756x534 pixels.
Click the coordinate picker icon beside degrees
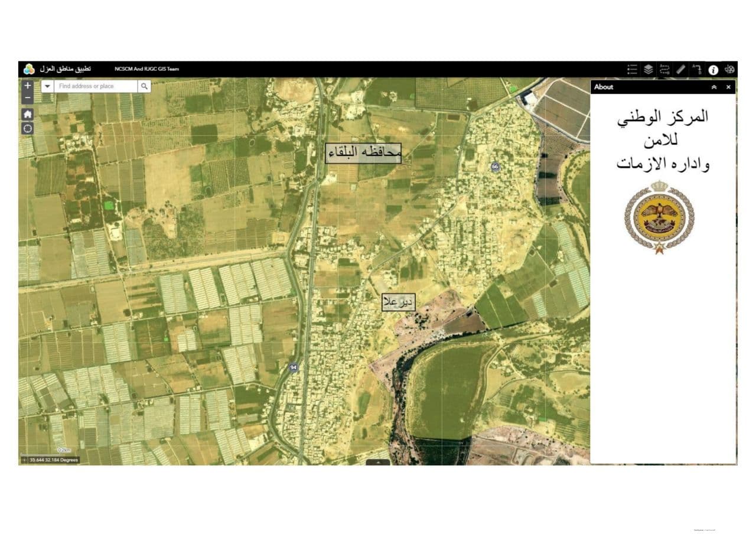(24, 460)
